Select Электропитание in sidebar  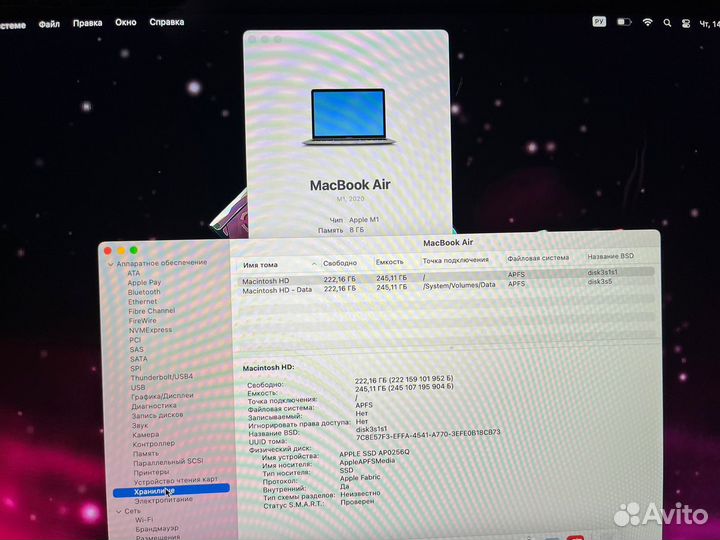(x=163, y=500)
